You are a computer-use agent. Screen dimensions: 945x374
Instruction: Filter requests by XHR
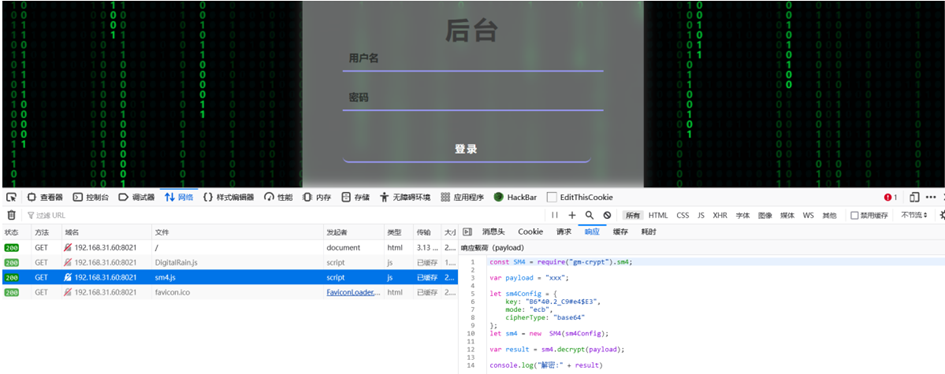tap(720, 215)
